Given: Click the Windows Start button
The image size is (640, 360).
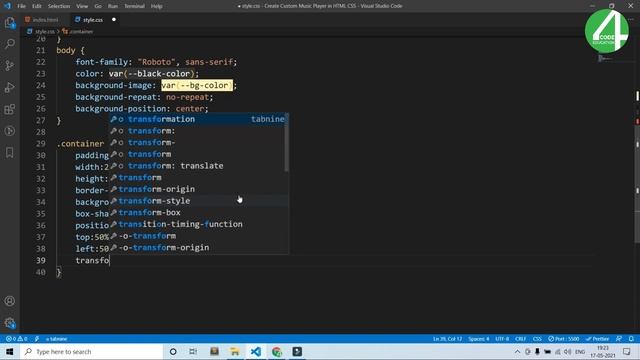Looking at the screenshot, I should 9,352.
